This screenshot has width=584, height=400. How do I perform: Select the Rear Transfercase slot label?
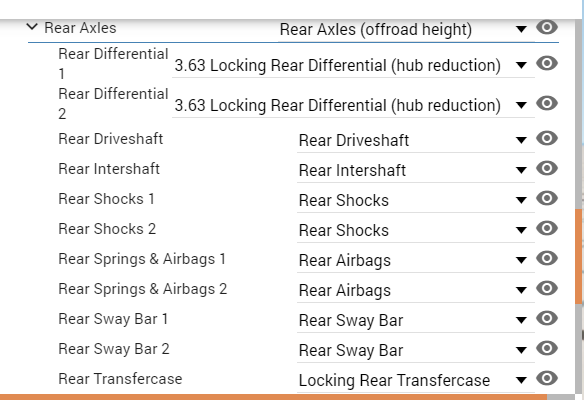point(120,379)
